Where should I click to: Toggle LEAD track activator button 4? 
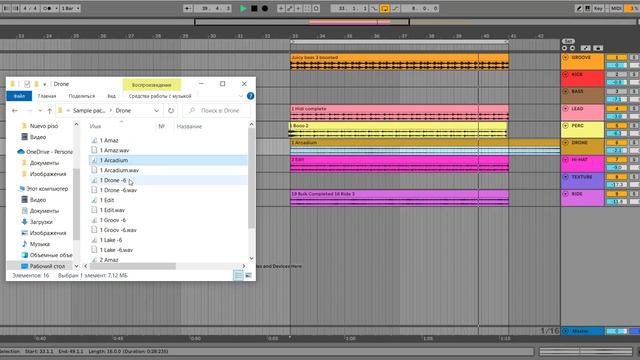[x=617, y=109]
